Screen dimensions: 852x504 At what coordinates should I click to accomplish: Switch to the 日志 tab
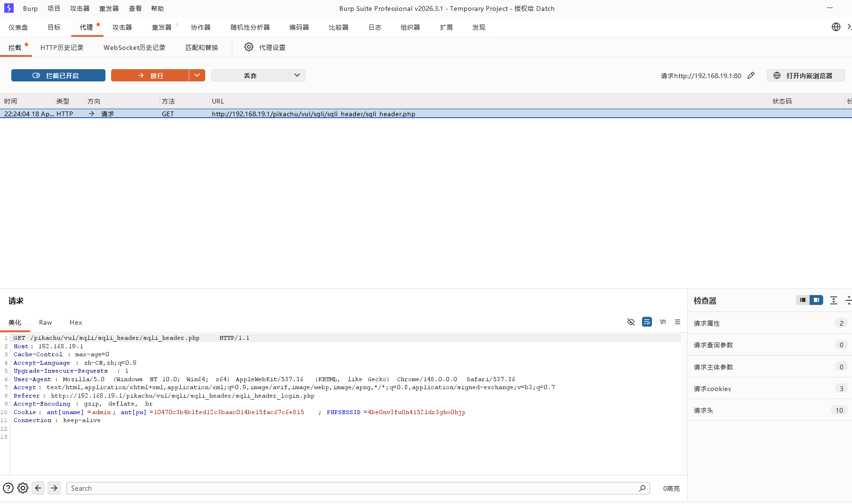tap(375, 27)
